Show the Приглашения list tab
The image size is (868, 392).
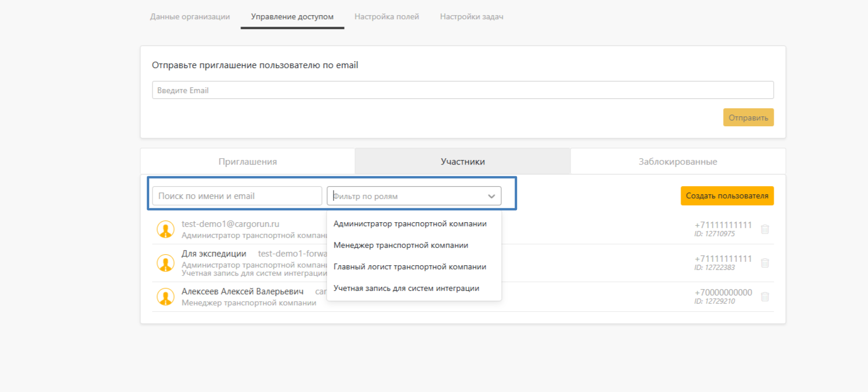pyautogui.click(x=247, y=162)
